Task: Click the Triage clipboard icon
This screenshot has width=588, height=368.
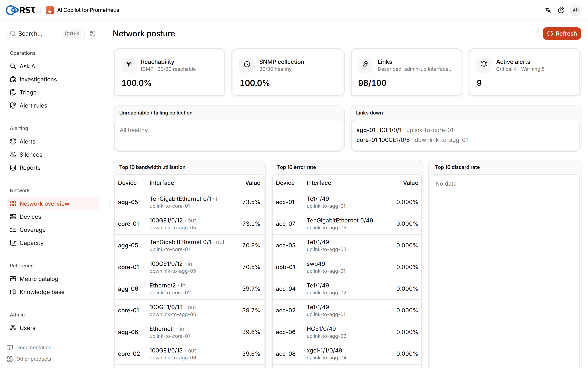Action: click(x=13, y=92)
